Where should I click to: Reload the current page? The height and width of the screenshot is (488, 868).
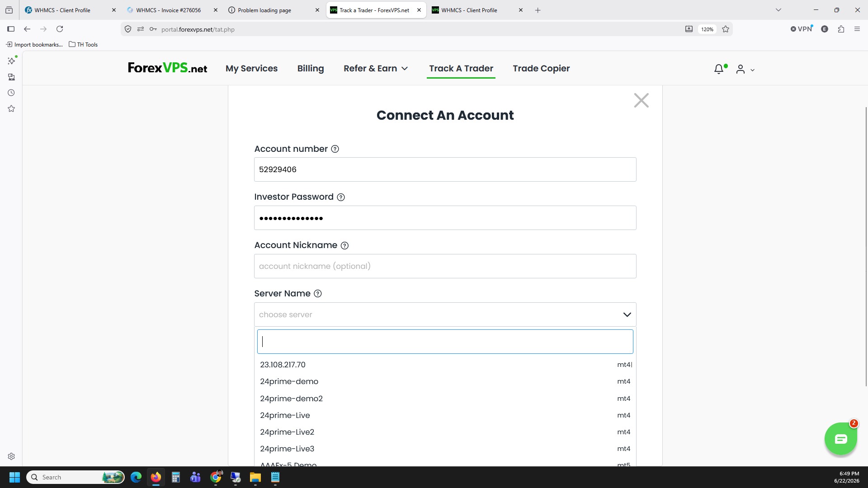coord(60,29)
